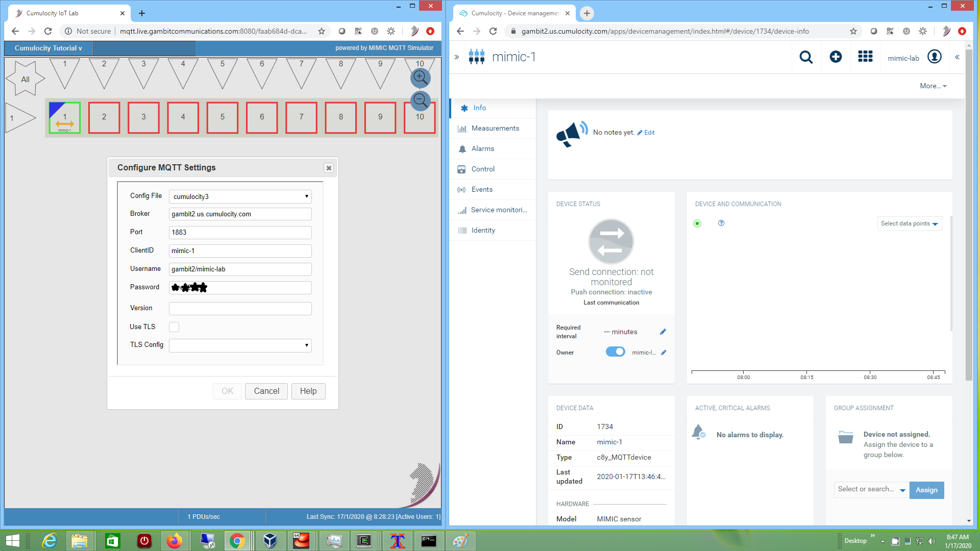Click the Cumulocity search magnifier icon
This screenshot has height=551, width=980.
806,57
